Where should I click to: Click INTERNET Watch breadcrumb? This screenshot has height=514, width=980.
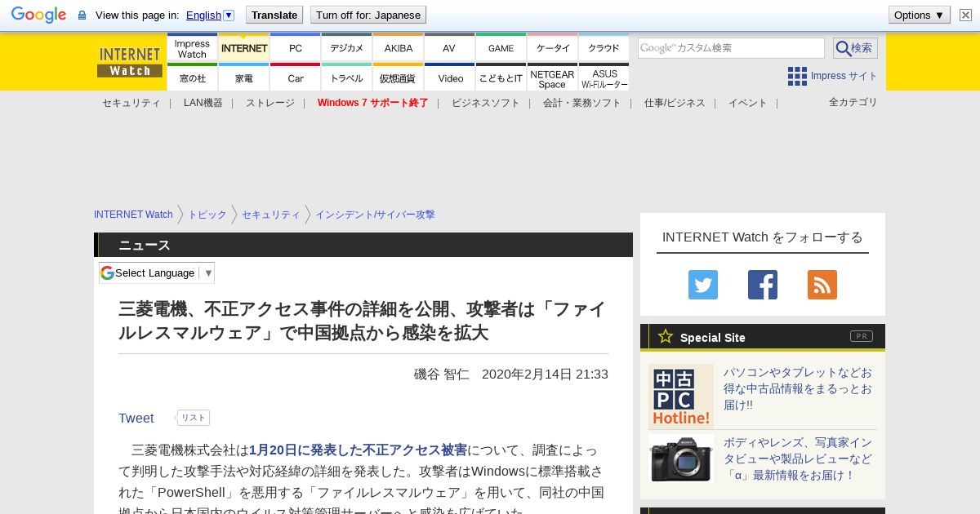133,215
